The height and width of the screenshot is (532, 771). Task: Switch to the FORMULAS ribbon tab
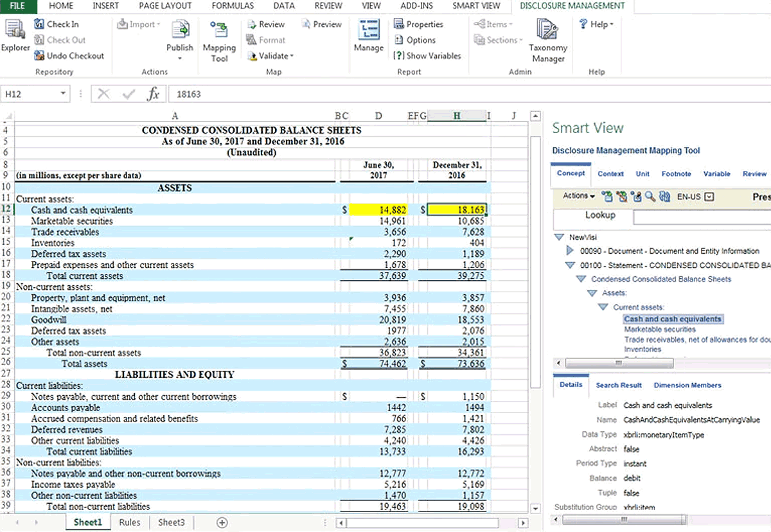(233, 6)
